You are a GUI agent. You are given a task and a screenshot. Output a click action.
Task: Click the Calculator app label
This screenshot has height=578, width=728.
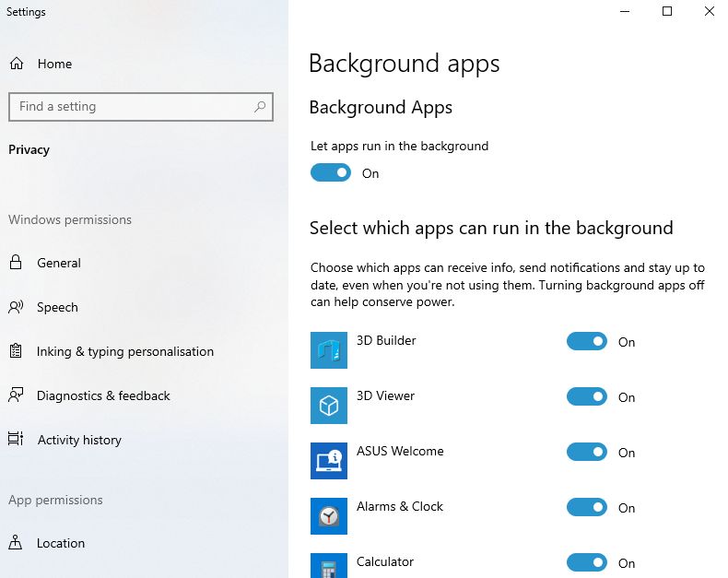coord(385,561)
